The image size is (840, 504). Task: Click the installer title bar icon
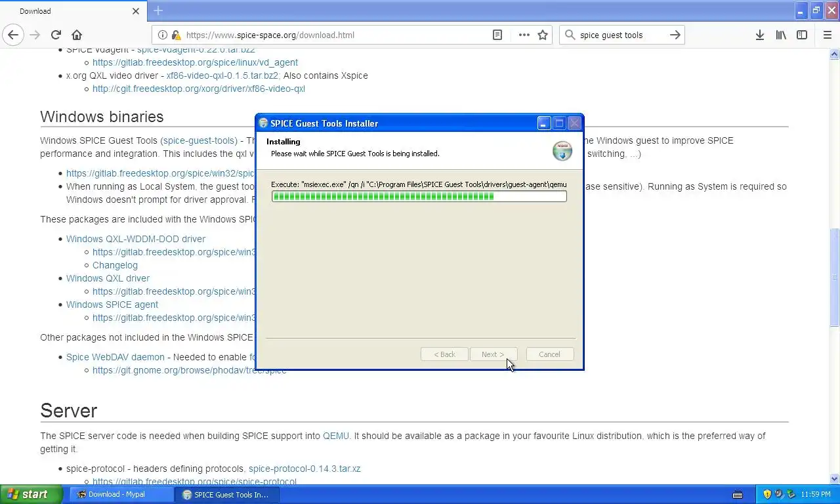(263, 123)
